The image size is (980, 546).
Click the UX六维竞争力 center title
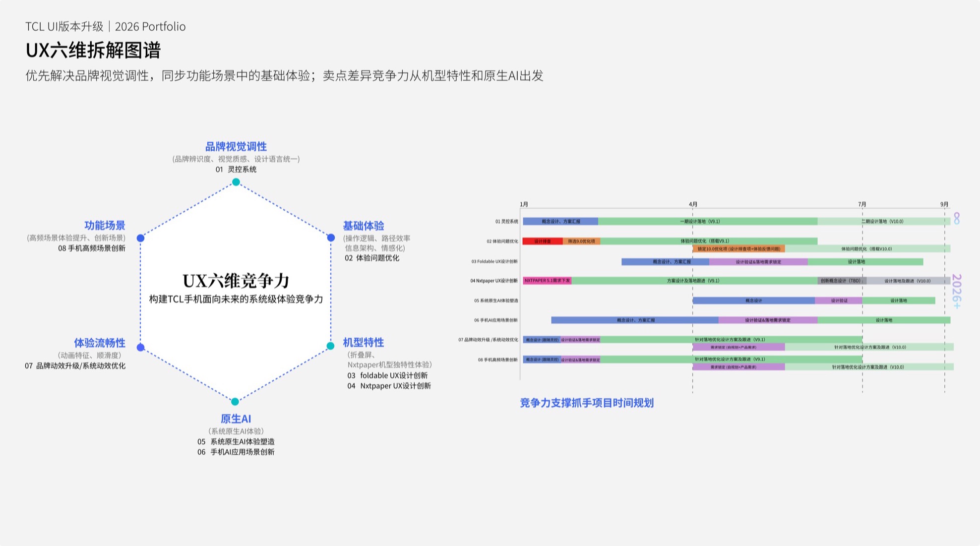click(236, 281)
